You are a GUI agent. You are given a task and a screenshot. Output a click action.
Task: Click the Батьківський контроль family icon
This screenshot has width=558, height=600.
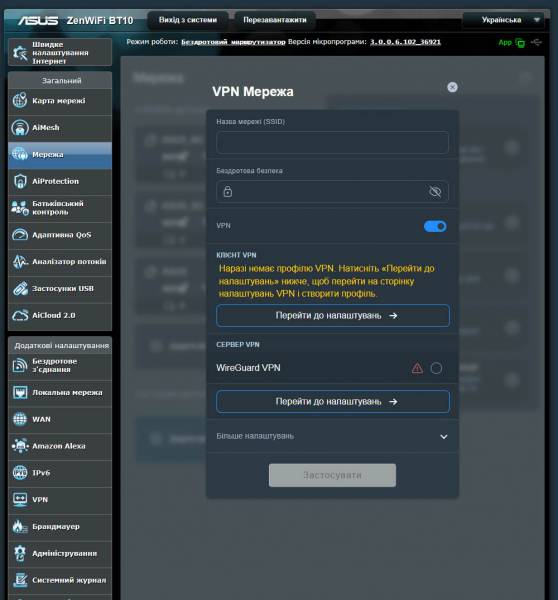(20, 208)
